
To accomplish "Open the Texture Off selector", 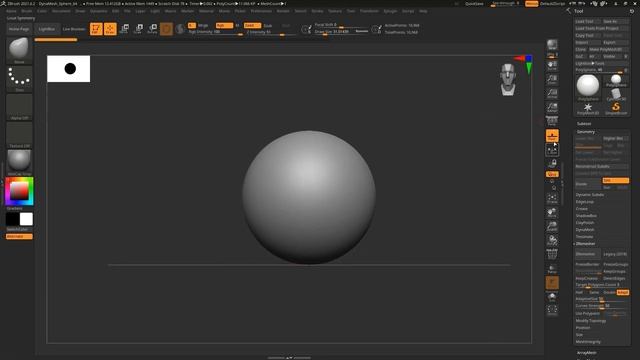I will pyautogui.click(x=19, y=135).
